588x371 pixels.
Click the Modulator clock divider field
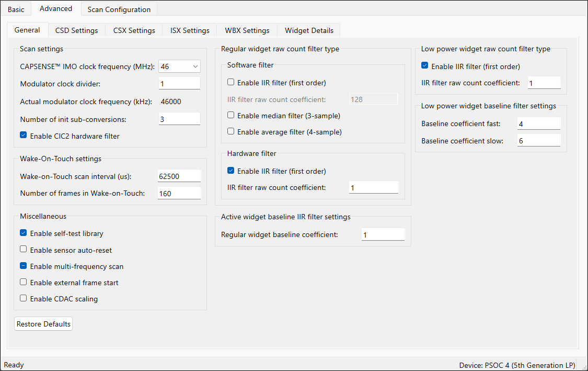pyautogui.click(x=179, y=84)
